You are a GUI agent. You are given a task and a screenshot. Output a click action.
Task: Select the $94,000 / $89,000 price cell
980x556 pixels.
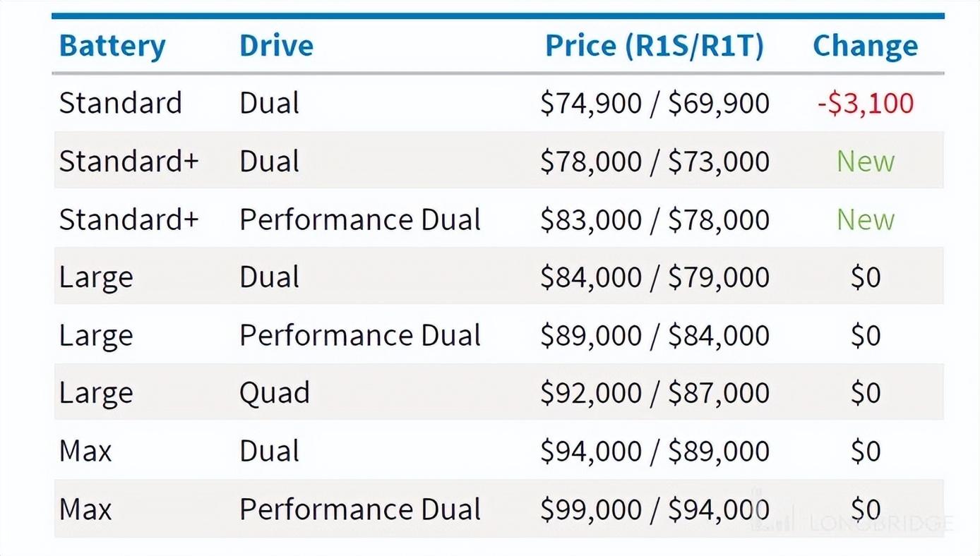point(655,451)
